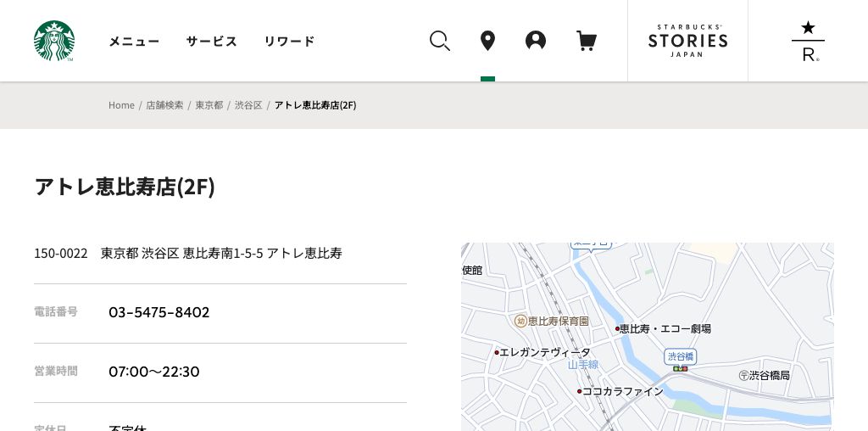Open the サービス menu
This screenshot has height=431, width=868.
(x=211, y=42)
